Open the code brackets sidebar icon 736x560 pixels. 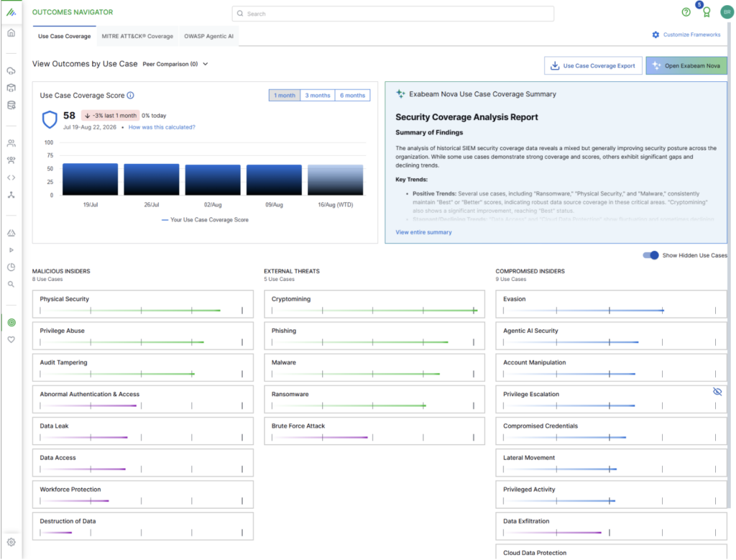11,178
